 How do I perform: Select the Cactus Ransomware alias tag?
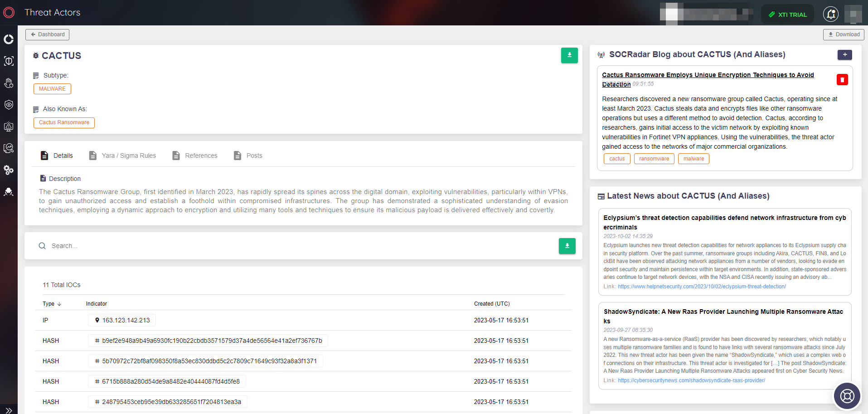(x=64, y=122)
